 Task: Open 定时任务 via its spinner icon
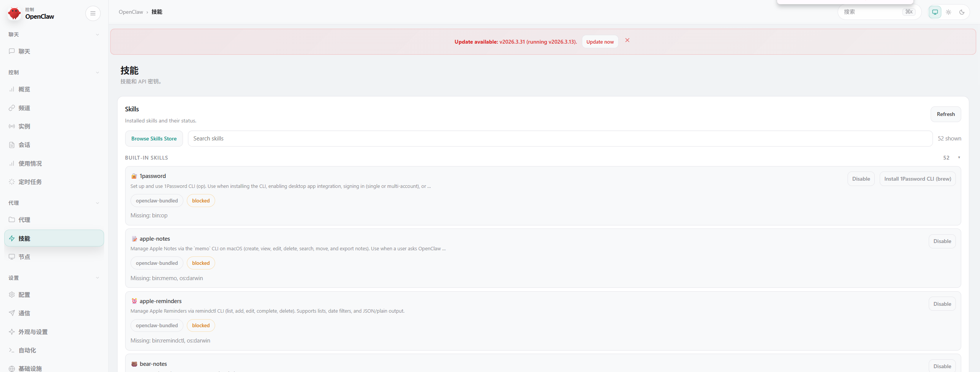[x=12, y=182]
